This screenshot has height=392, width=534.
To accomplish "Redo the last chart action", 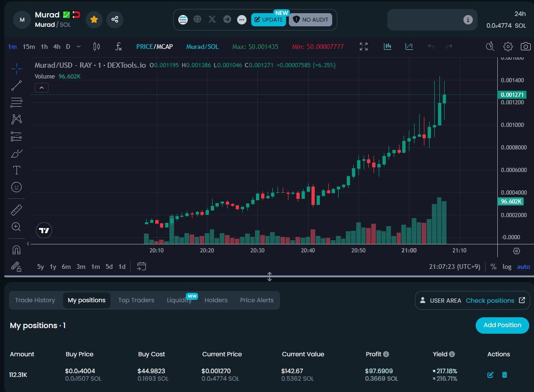I will coord(449,47).
